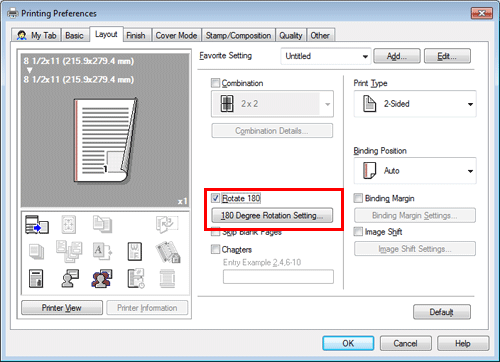Click the printer icon in the title bar

click(x=13, y=13)
